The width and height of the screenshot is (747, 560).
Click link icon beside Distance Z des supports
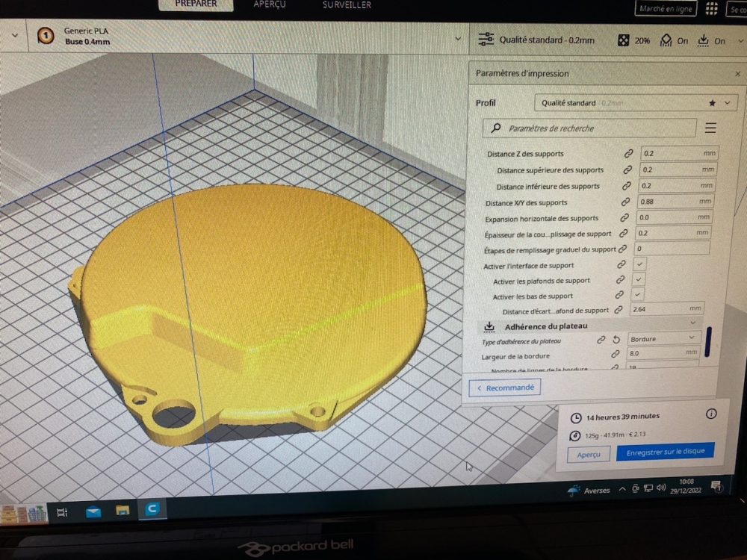[629, 154]
